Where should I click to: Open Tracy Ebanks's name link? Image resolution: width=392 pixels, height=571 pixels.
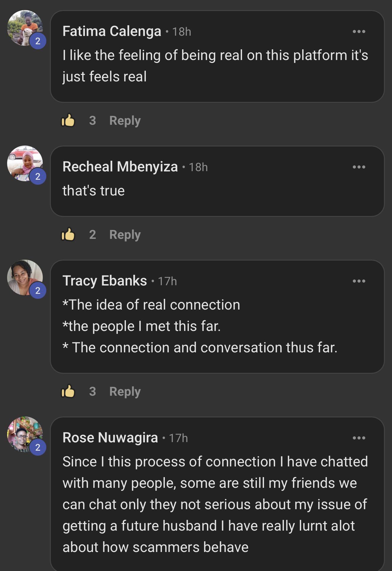pos(105,281)
